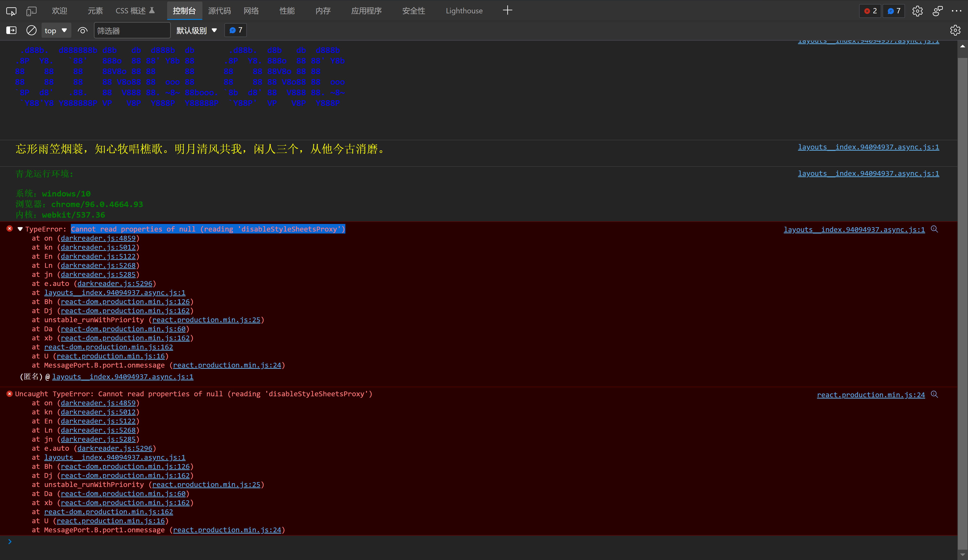The image size is (968, 560).
Task: Switch to the Lighthouse tab
Action: (464, 11)
